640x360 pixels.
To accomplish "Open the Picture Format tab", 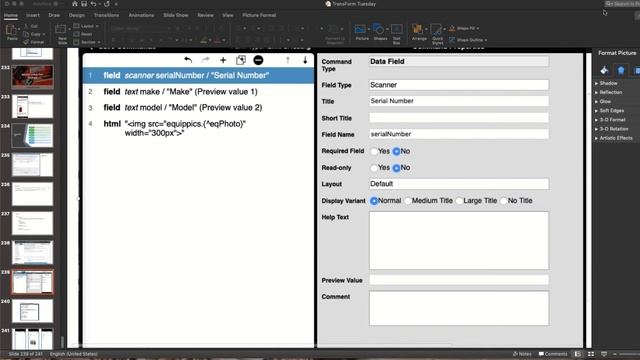I will (x=259, y=15).
